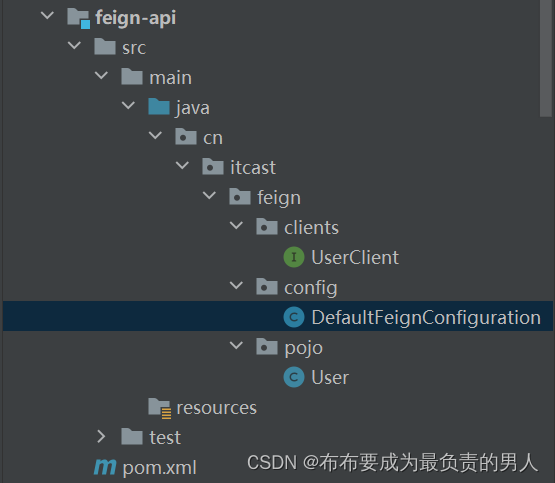The image size is (555, 483).
Task: Click the itcast package folder icon
Action: [x=213, y=167]
